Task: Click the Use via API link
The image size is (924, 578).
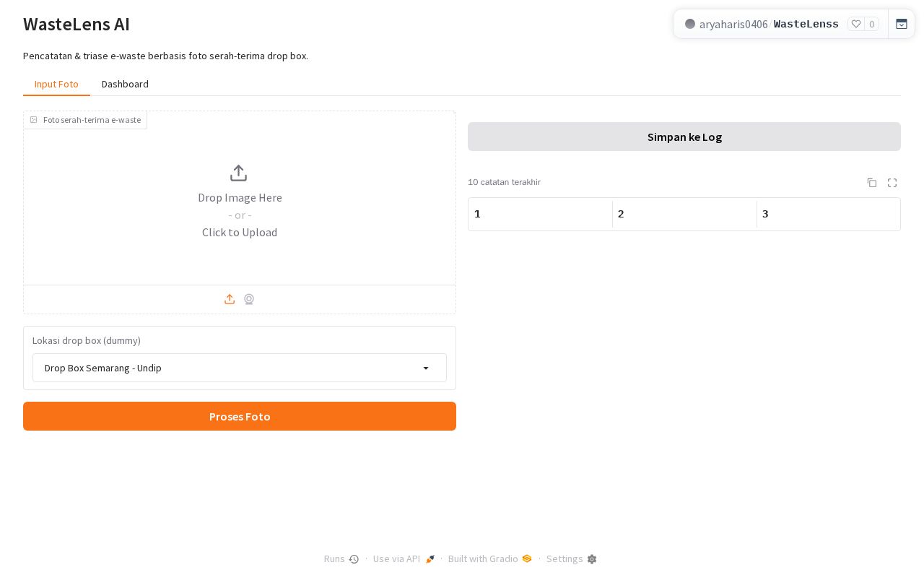Action: pos(404,558)
